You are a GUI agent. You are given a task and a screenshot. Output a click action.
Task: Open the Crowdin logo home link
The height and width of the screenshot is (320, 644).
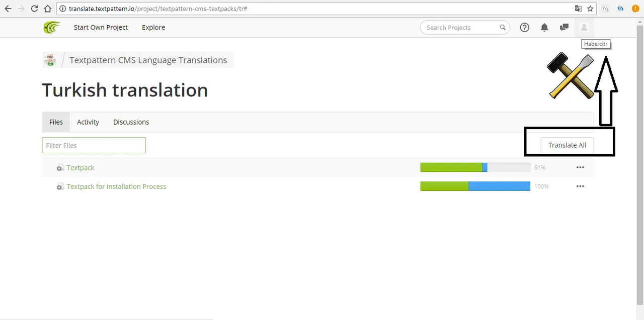[x=51, y=28]
